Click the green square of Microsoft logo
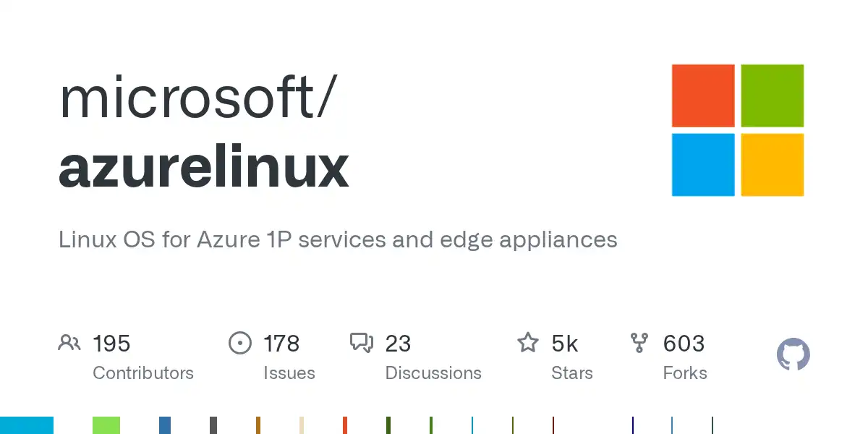Viewport: 868px width, 434px height. tap(772, 95)
